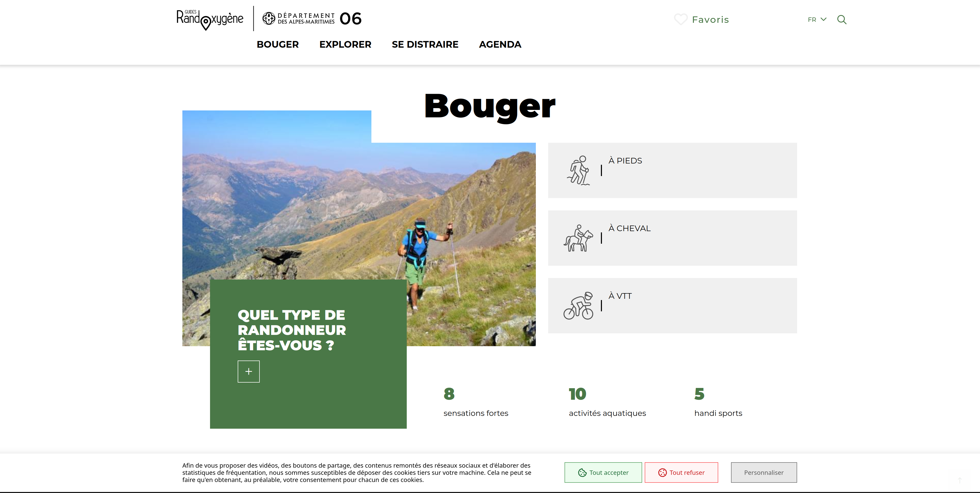Click the Département 06 logo
Viewport: 980px width, 493px height.
click(x=311, y=18)
